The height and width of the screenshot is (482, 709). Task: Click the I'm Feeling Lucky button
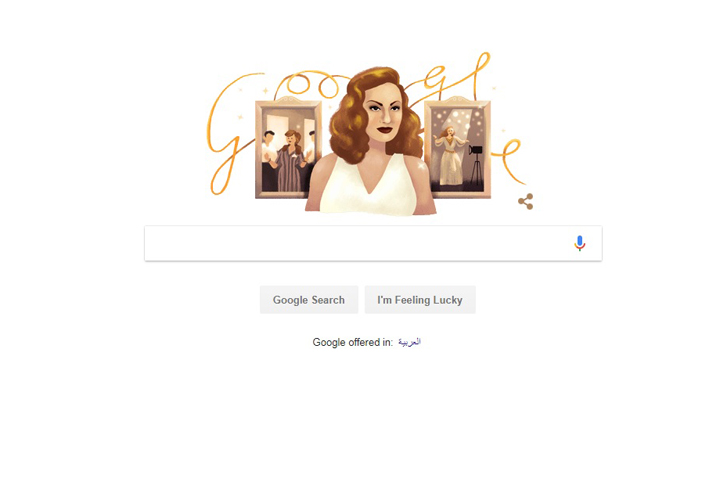pyautogui.click(x=420, y=300)
